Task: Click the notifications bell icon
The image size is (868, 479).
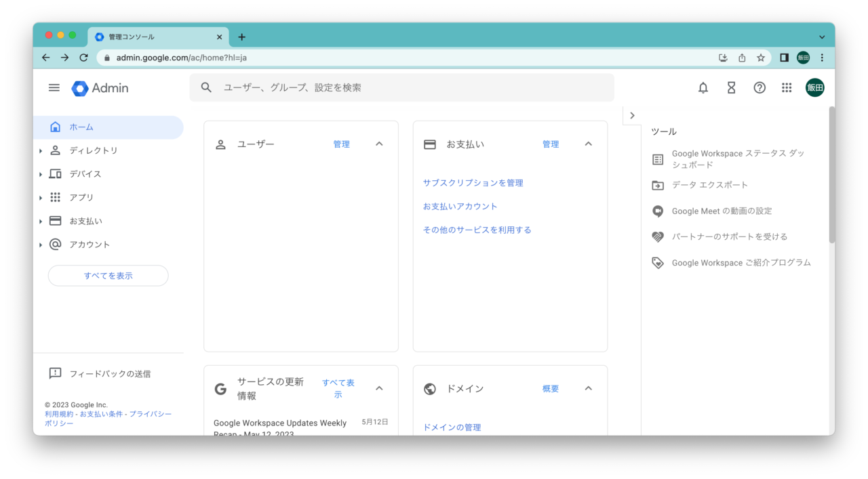Action: (703, 87)
